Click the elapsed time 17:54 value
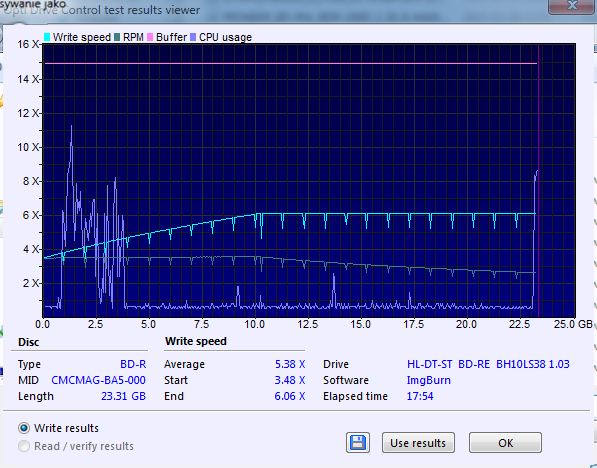Screen dimensions: 597x468 [x=420, y=396]
